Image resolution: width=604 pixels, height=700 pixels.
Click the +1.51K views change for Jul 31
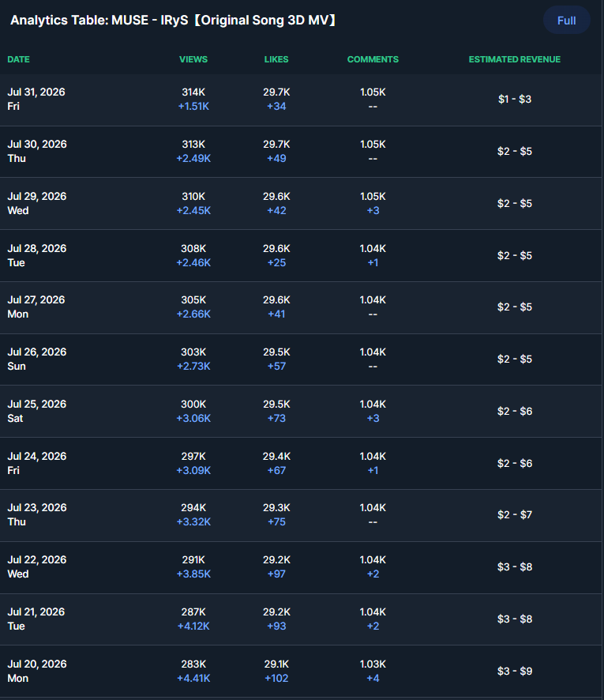click(x=193, y=106)
